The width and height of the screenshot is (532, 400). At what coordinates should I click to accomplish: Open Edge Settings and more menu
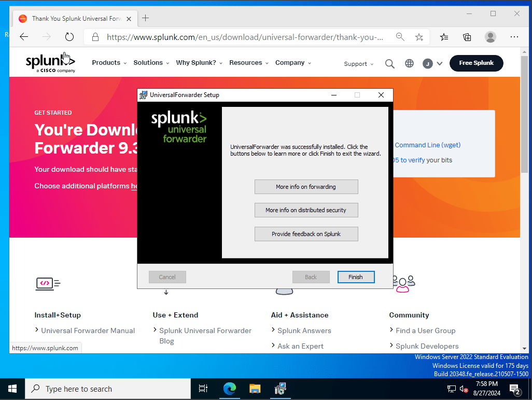pos(514,37)
